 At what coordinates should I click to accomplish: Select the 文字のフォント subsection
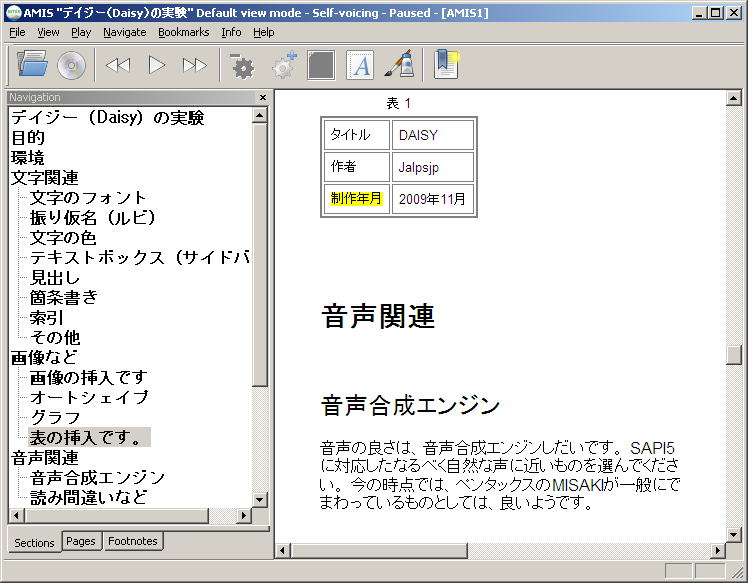click(x=88, y=198)
